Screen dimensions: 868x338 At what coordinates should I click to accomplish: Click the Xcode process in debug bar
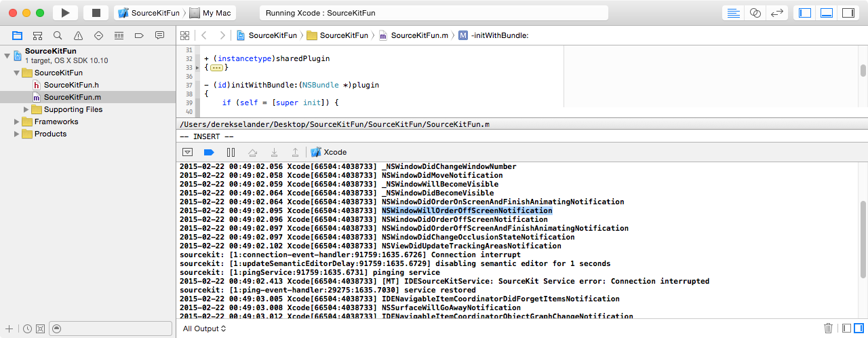(x=328, y=152)
